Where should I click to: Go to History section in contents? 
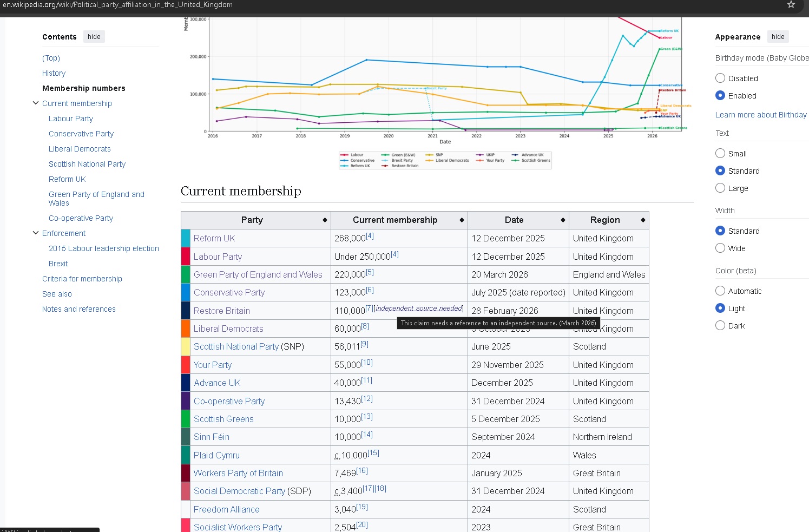click(54, 73)
